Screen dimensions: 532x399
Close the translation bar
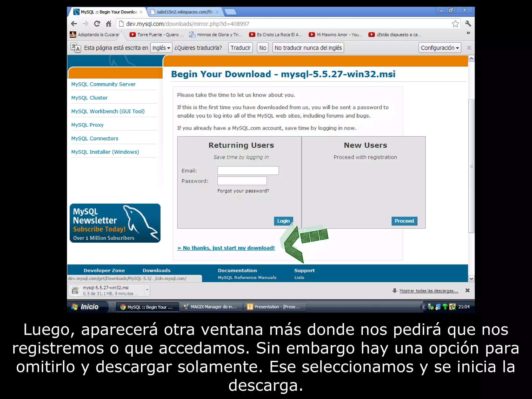tap(469, 48)
